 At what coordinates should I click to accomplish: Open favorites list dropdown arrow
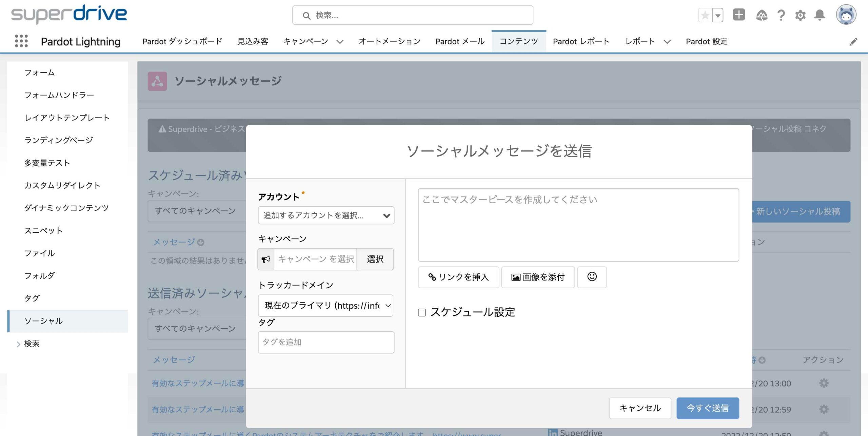pos(718,15)
